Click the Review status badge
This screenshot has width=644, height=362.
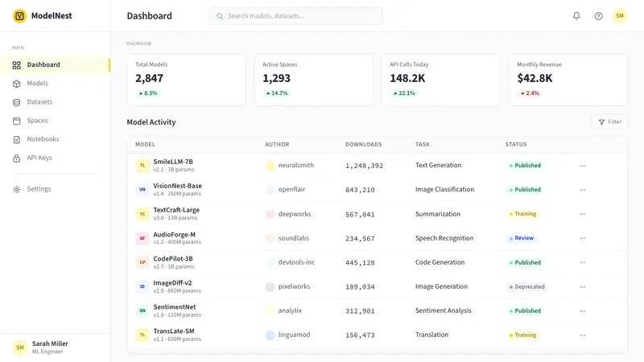coord(521,238)
